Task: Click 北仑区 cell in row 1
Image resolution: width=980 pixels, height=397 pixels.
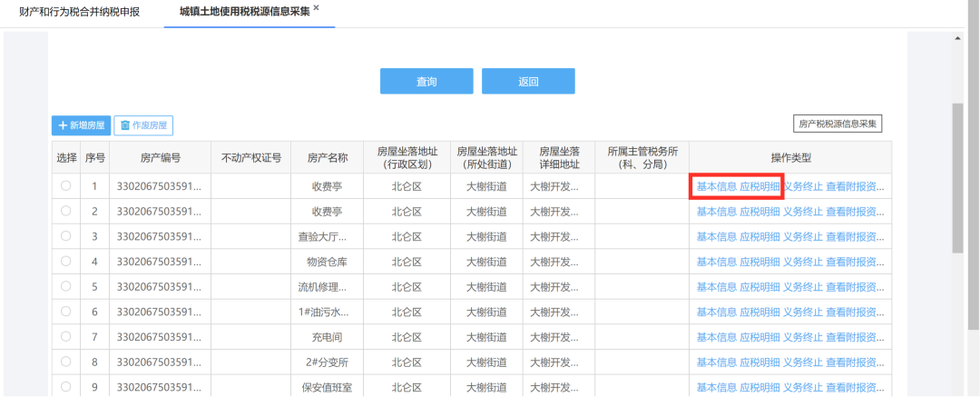Action: [407, 186]
